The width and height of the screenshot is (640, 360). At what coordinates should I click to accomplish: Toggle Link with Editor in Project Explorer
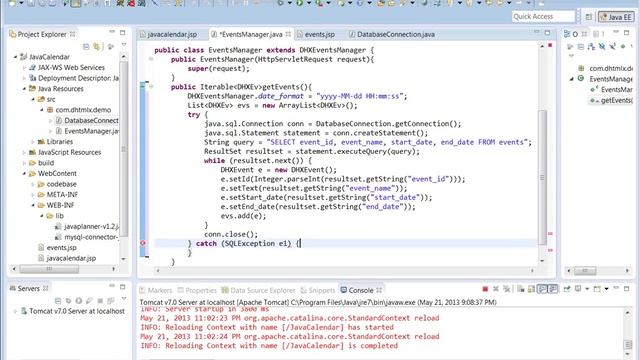click(x=97, y=47)
